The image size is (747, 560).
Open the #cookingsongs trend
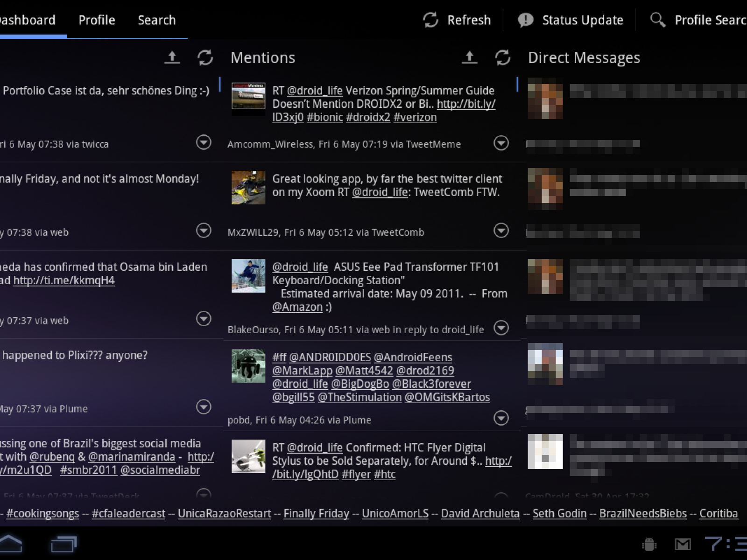click(x=42, y=514)
